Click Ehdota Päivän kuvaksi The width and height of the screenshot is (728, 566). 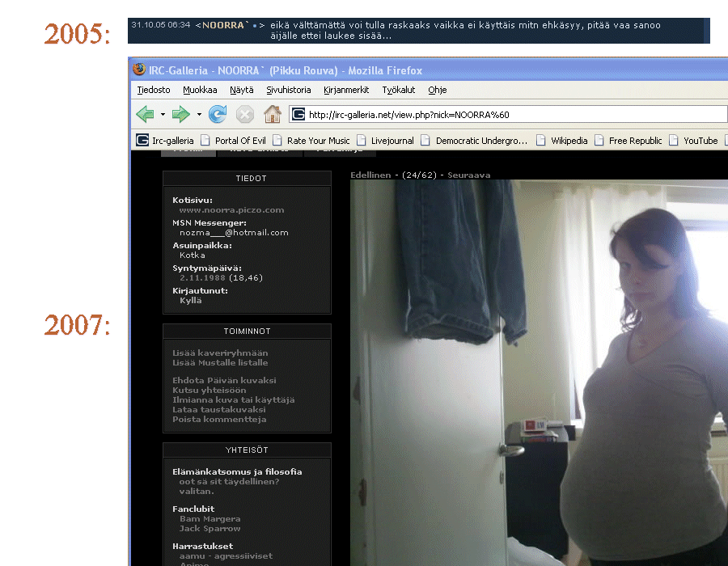pyautogui.click(x=224, y=380)
